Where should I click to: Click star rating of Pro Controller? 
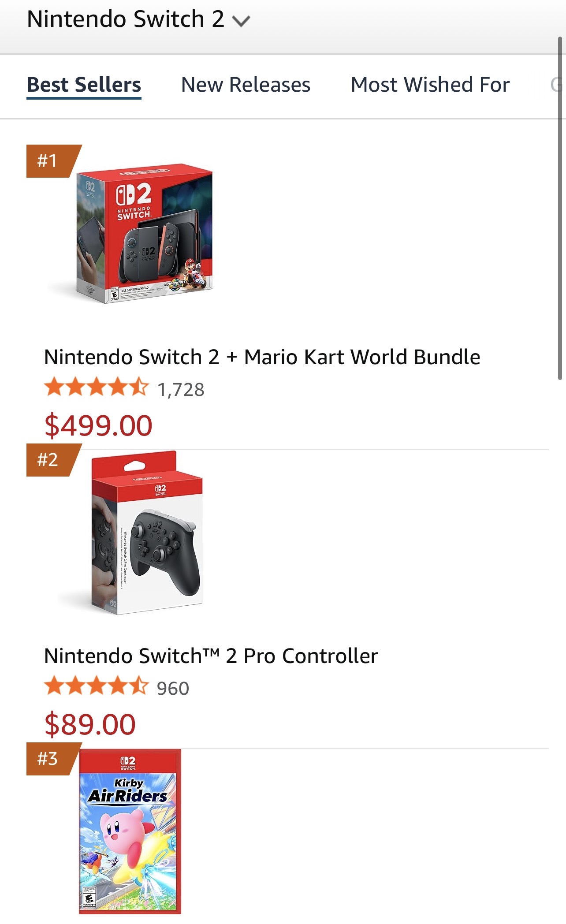tap(96, 686)
